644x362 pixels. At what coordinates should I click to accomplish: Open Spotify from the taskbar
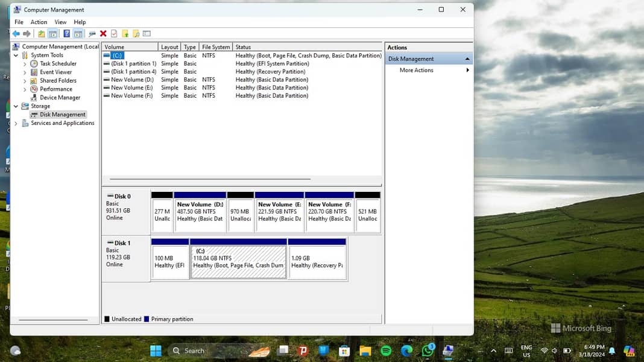click(386, 351)
